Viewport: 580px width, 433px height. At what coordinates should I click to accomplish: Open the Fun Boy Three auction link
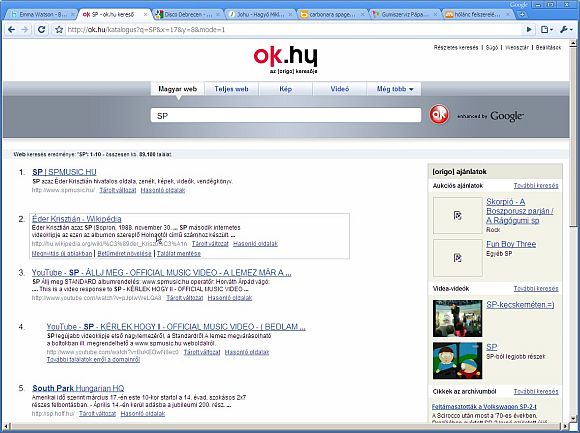tap(511, 244)
